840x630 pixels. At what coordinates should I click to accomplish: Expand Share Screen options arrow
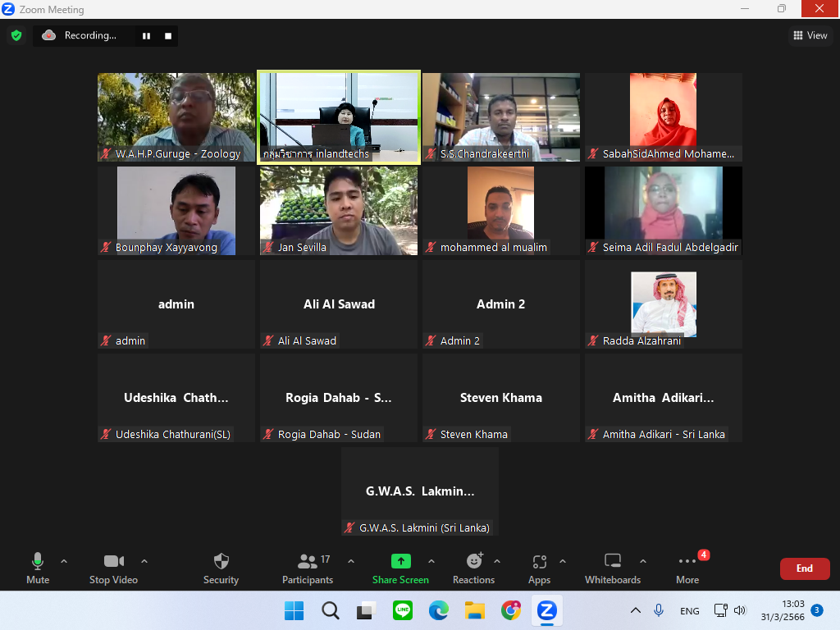point(431,561)
